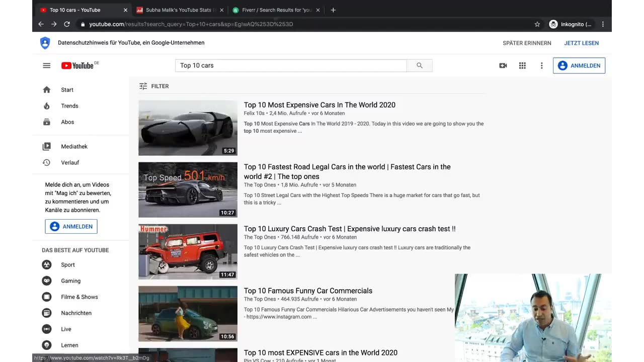Click the Nachrichten news icon
The width and height of the screenshot is (644, 362).
(47, 313)
